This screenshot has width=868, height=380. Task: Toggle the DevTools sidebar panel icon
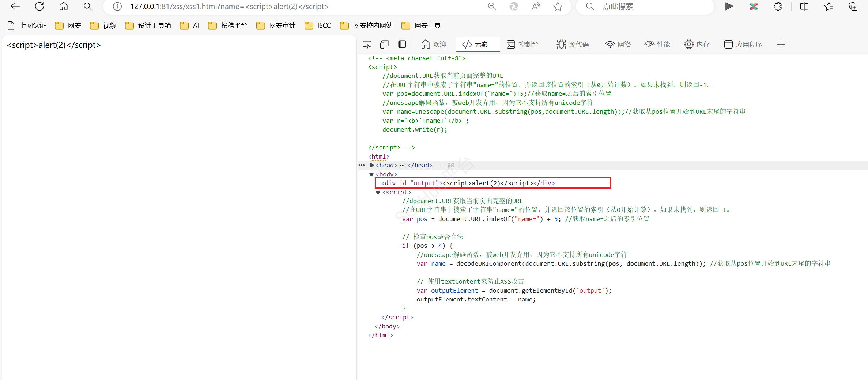(402, 45)
